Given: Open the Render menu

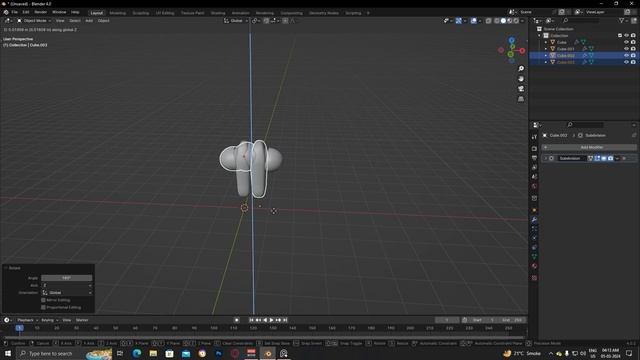Looking at the screenshot, I should tap(40, 12).
